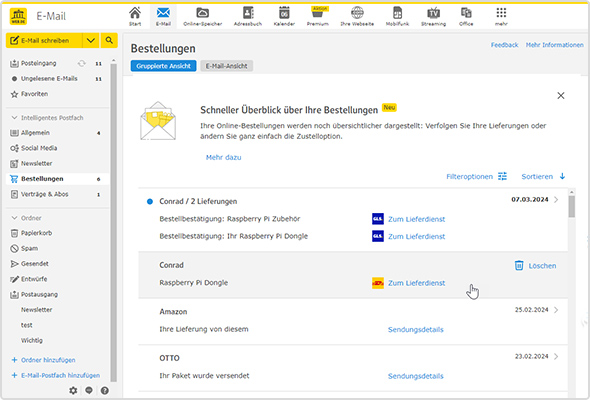
Task: Select Bestellungen category
Action: (x=57, y=179)
